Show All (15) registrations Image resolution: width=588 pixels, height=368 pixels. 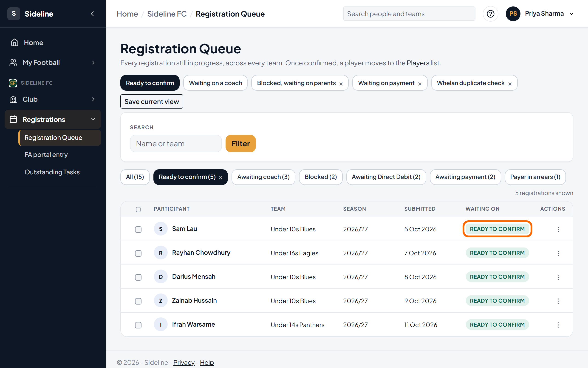(x=135, y=177)
